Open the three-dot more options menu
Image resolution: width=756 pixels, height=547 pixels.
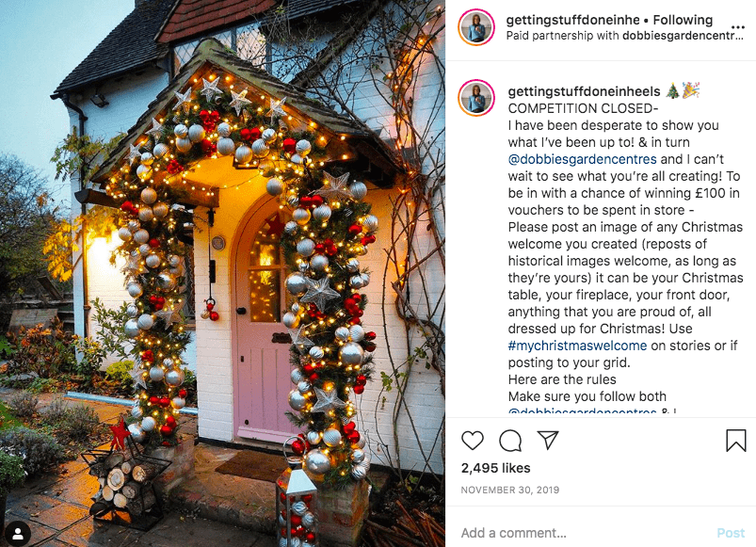[738, 27]
